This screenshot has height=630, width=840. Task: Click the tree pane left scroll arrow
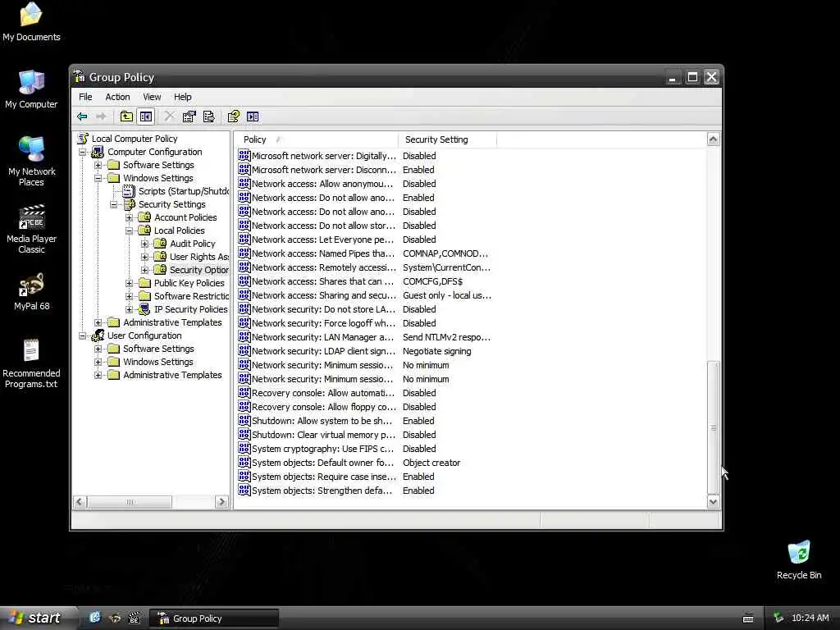tap(80, 502)
